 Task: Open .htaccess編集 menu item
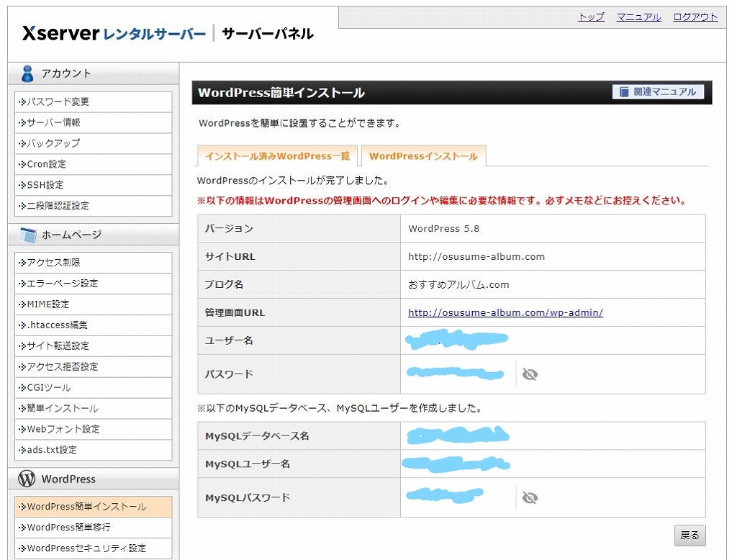pos(93,325)
